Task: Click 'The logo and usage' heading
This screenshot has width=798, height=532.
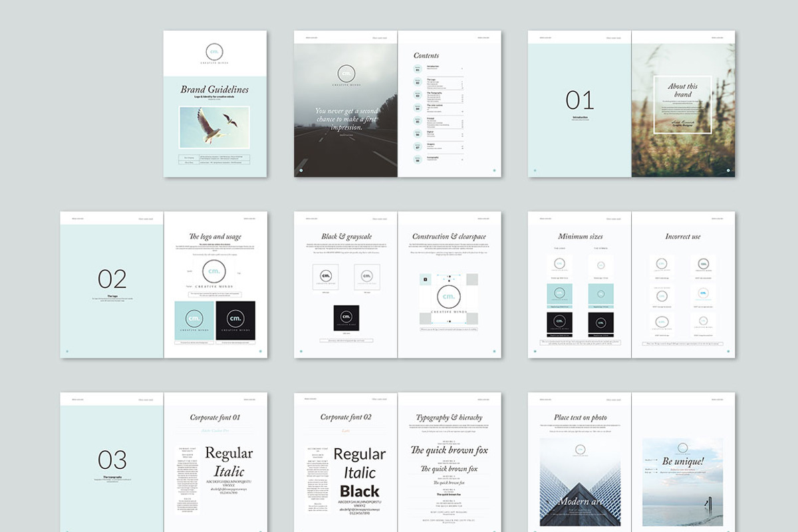Action: click(215, 236)
